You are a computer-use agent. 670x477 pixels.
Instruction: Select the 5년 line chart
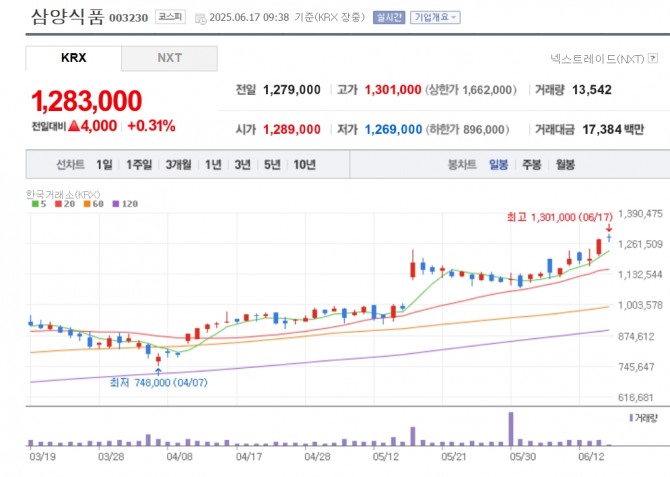pos(272,165)
